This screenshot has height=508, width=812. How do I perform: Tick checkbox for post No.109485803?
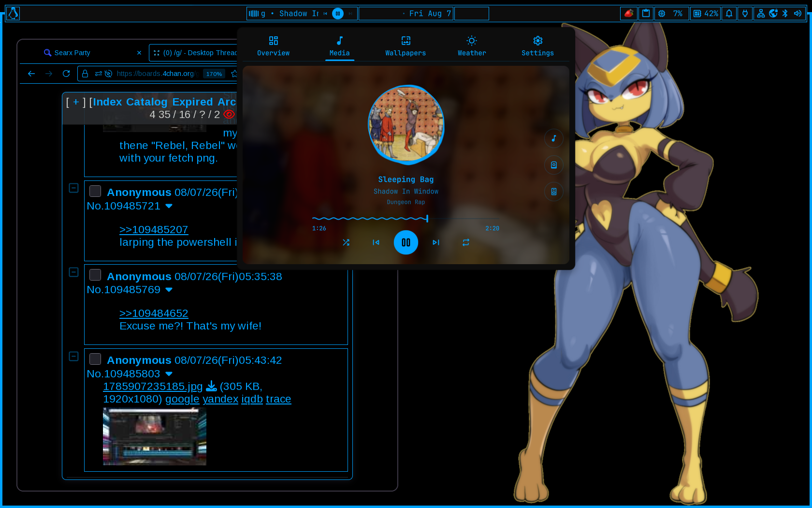95,359
